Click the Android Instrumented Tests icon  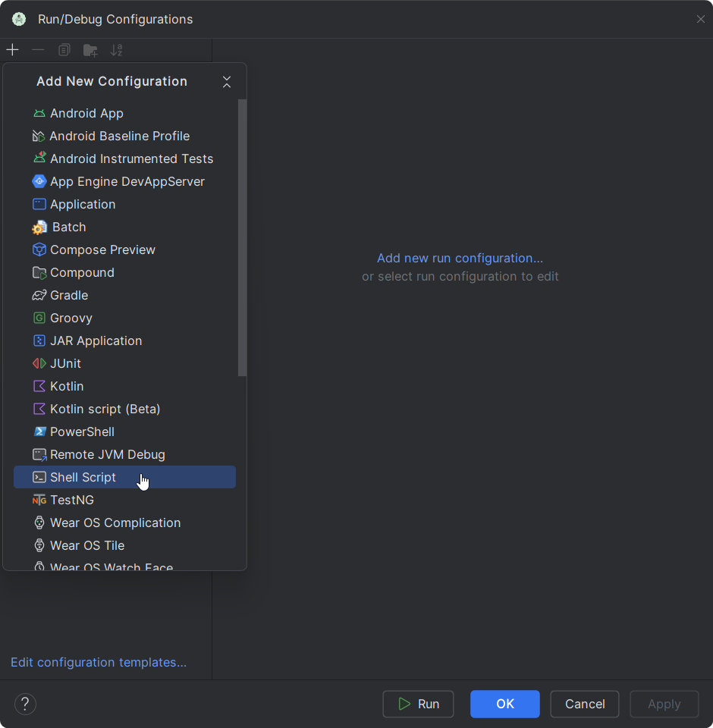(x=39, y=158)
